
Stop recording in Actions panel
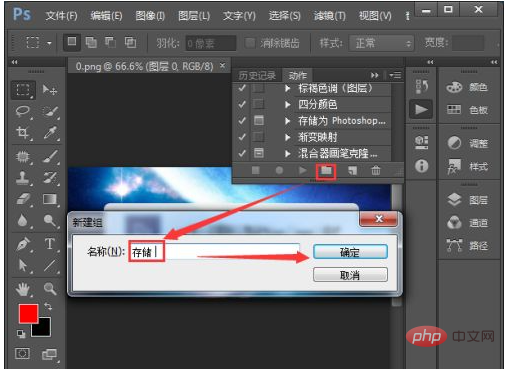pos(256,171)
